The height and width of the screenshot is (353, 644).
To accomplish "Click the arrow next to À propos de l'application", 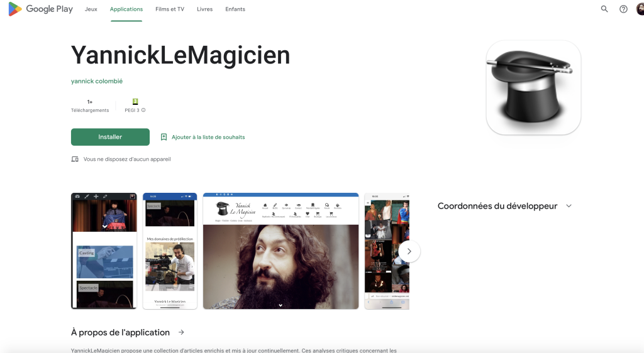I will click(181, 332).
